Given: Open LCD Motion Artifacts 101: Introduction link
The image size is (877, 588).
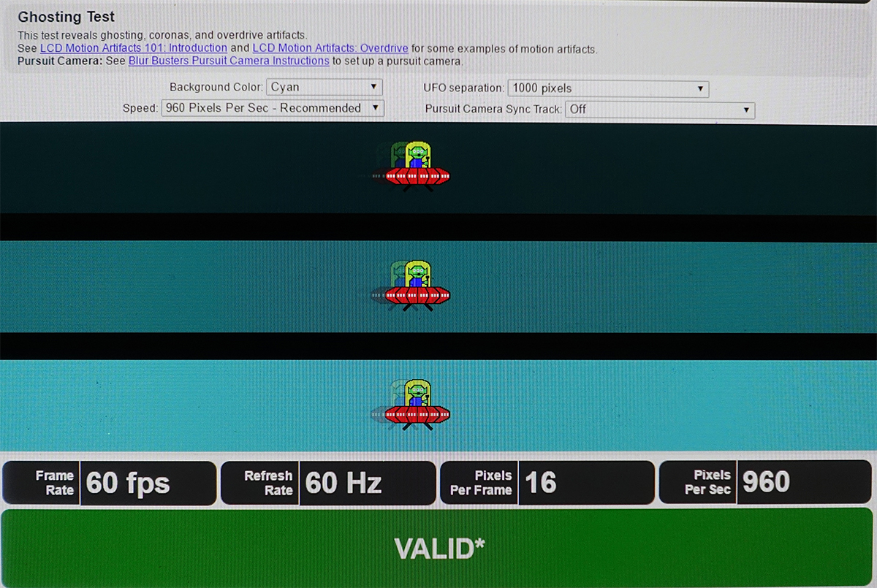Looking at the screenshot, I should (134, 48).
